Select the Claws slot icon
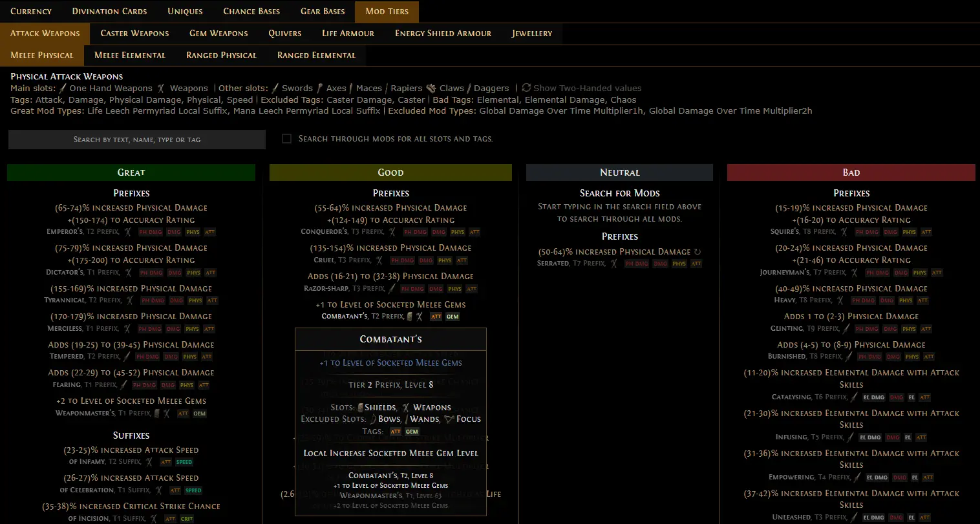980x524 pixels. point(431,89)
